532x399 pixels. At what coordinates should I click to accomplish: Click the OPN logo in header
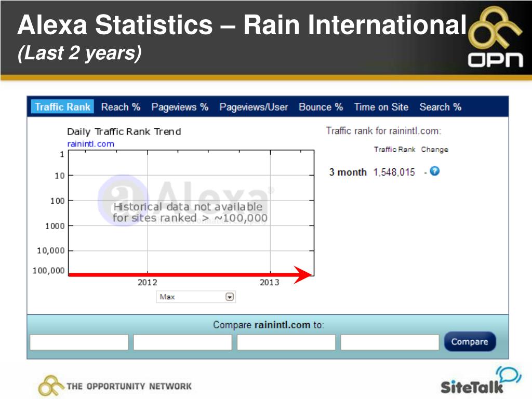click(495, 37)
